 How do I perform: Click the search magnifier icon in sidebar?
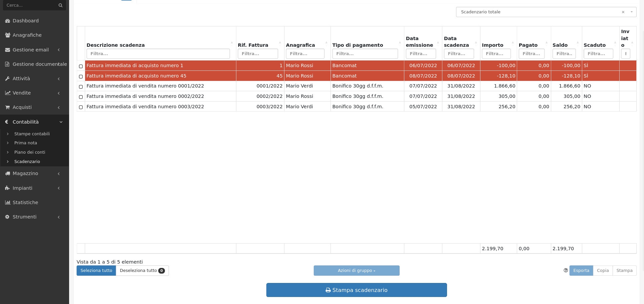(60, 5)
